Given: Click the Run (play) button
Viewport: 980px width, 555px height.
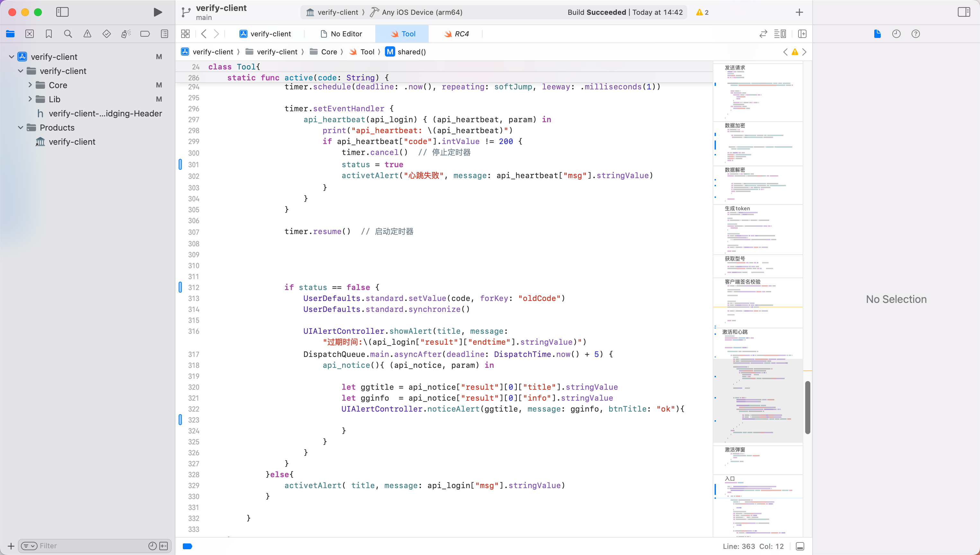Looking at the screenshot, I should 157,12.
